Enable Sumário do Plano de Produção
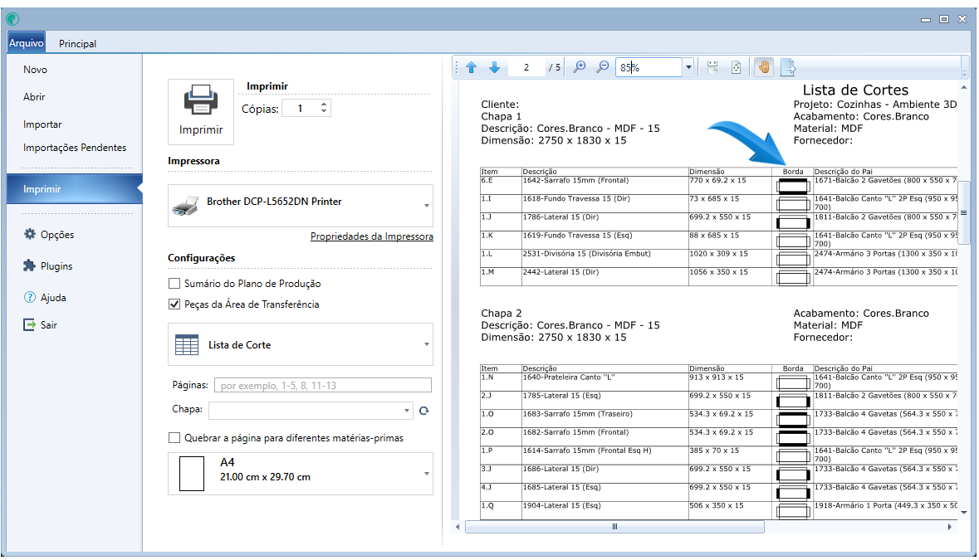The width and height of the screenshot is (979, 560). pyautogui.click(x=174, y=283)
